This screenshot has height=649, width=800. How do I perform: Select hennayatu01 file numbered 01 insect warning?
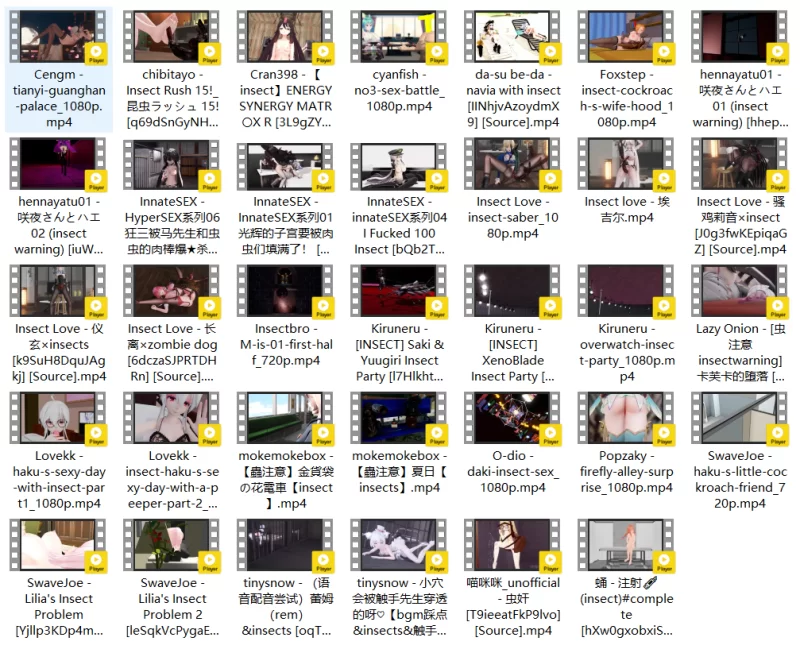pyautogui.click(x=740, y=70)
